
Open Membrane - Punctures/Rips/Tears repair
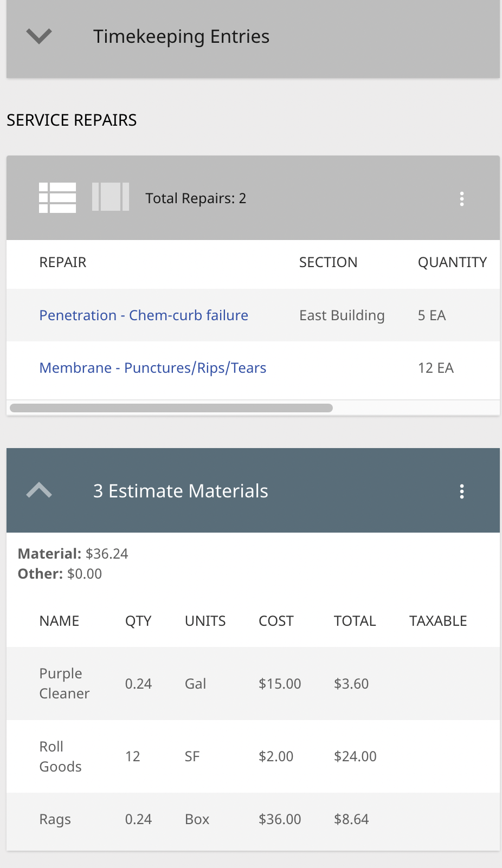pos(153,368)
